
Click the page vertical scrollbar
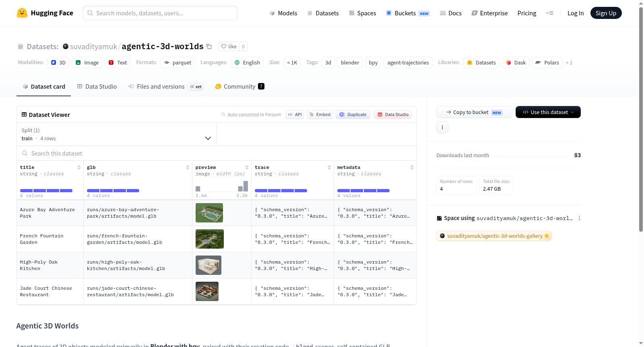[x=641, y=119]
